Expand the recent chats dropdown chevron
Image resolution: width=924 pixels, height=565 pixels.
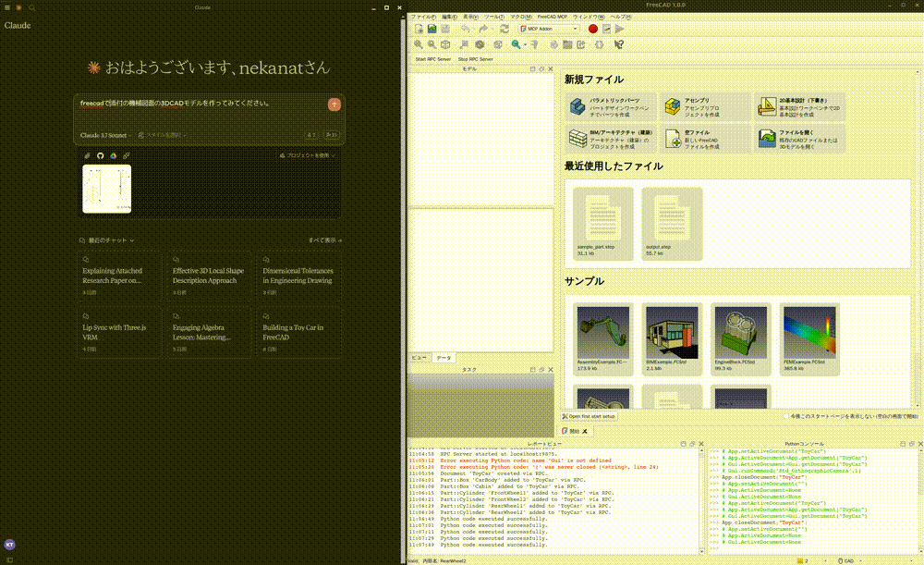(132, 240)
